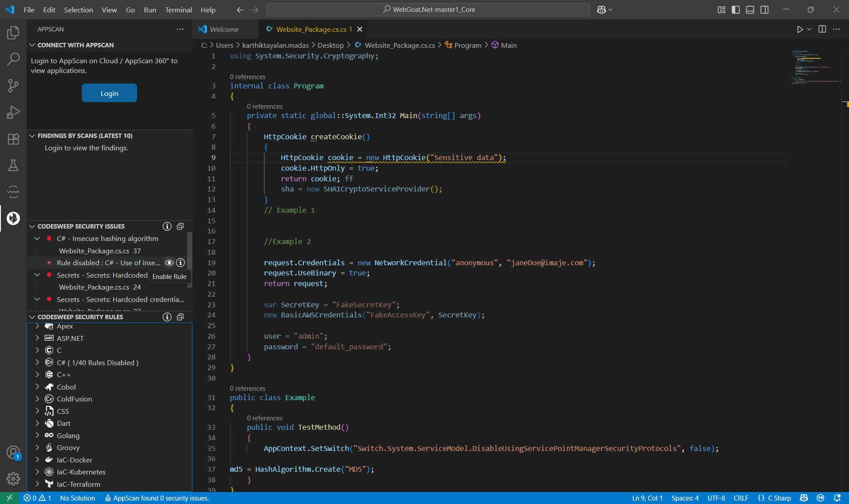Viewport: 849px width, 504px height.
Task: Click info icon in CodeSweep Security Issues header
Action: point(167,226)
